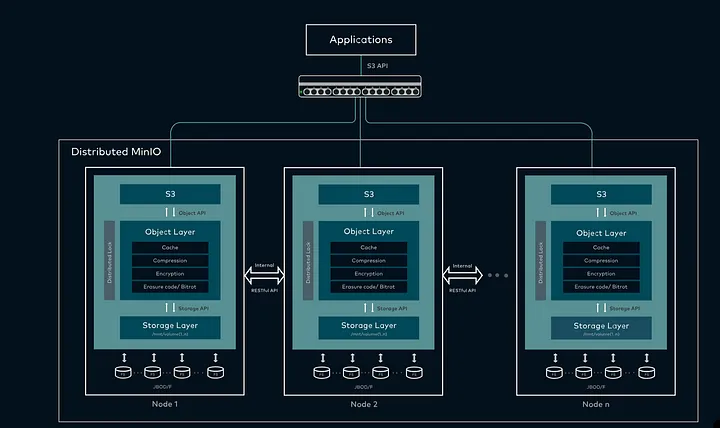The image size is (720, 428).
Task: Click the Object API label in Node 2
Action: (391, 213)
